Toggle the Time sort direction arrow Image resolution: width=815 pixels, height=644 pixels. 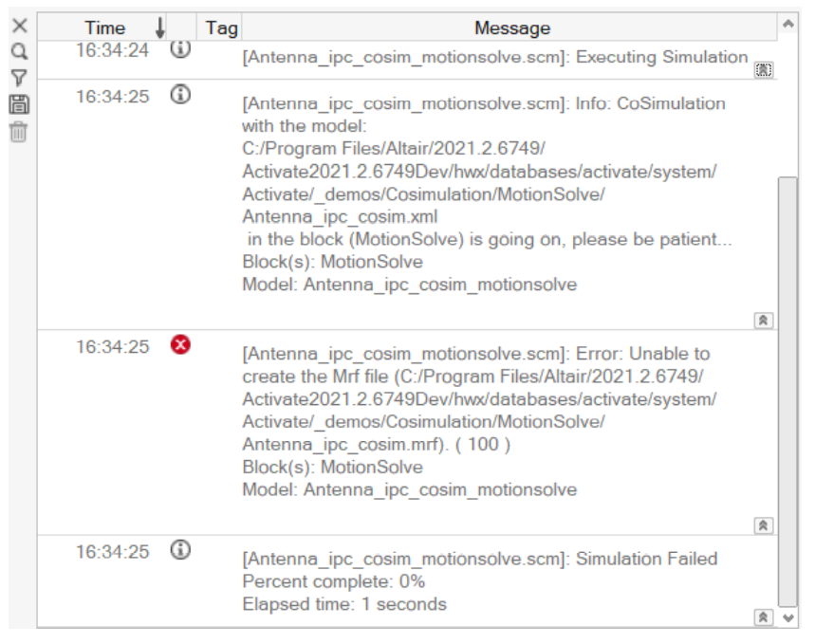tap(160, 28)
